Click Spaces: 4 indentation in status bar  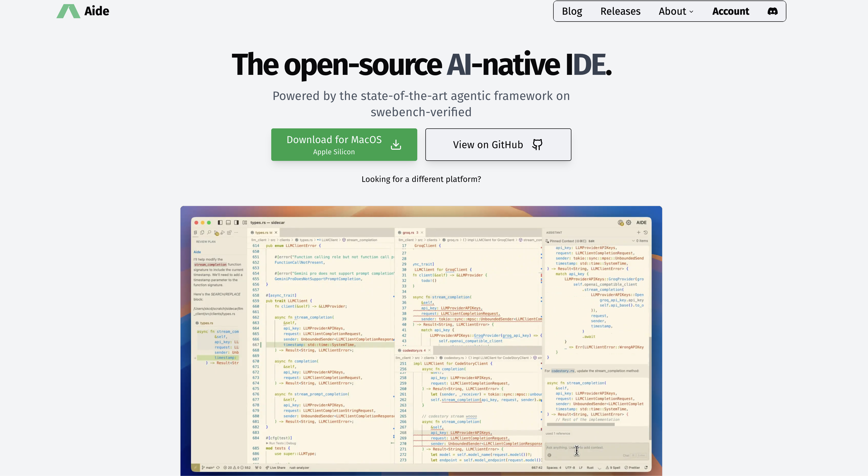554,468
